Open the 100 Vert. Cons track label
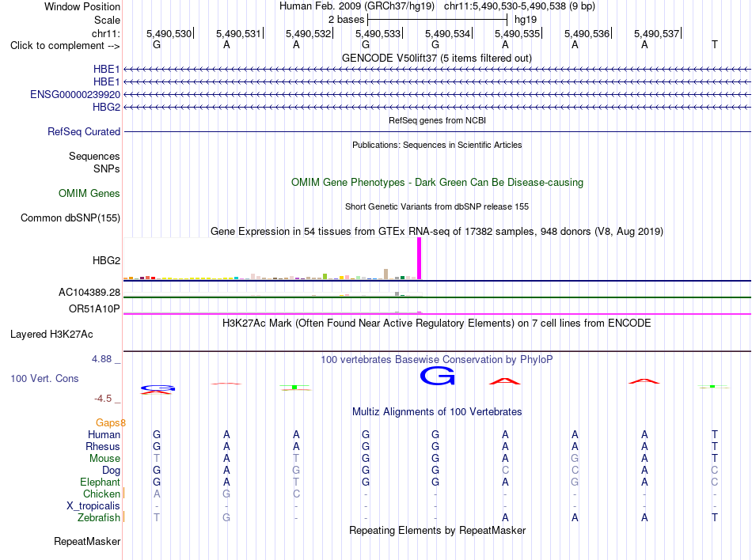752x560 pixels. (44, 378)
